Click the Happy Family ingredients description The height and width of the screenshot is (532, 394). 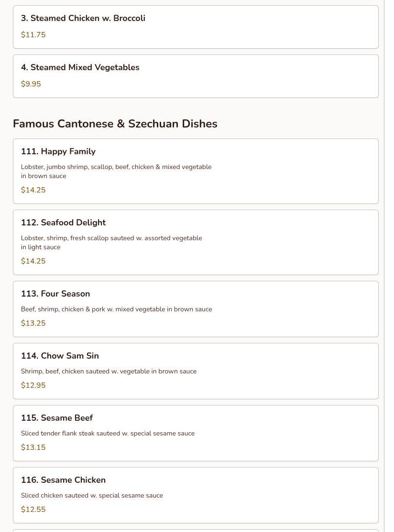pyautogui.click(x=116, y=171)
